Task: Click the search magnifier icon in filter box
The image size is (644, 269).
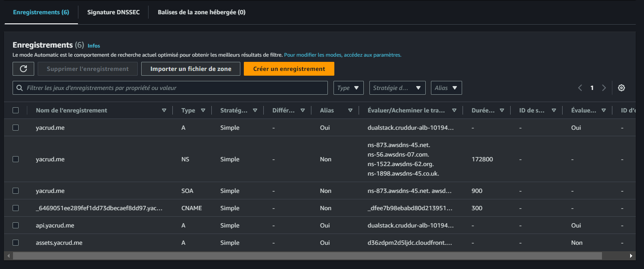Action: (19, 88)
